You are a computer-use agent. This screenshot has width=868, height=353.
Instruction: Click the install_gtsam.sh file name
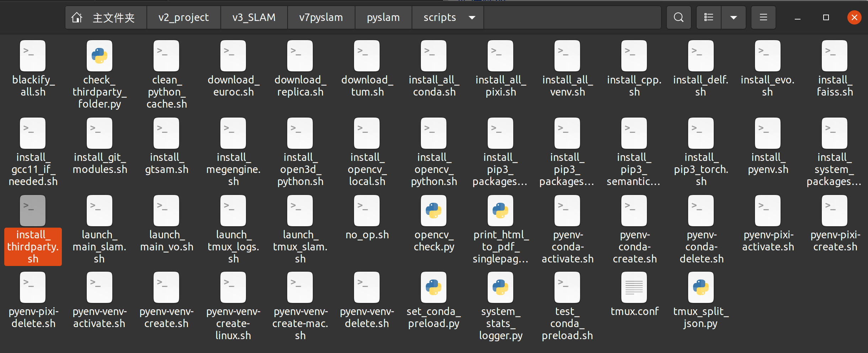click(x=167, y=163)
